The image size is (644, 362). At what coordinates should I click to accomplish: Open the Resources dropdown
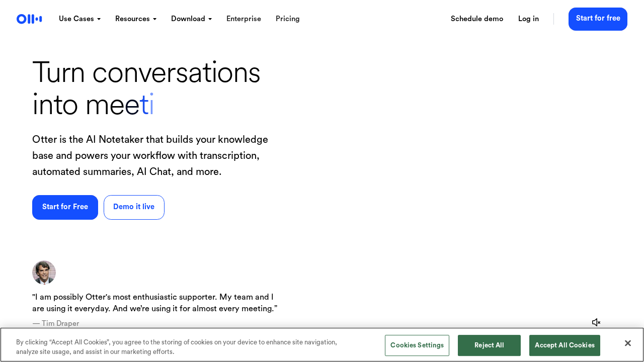coord(136,19)
